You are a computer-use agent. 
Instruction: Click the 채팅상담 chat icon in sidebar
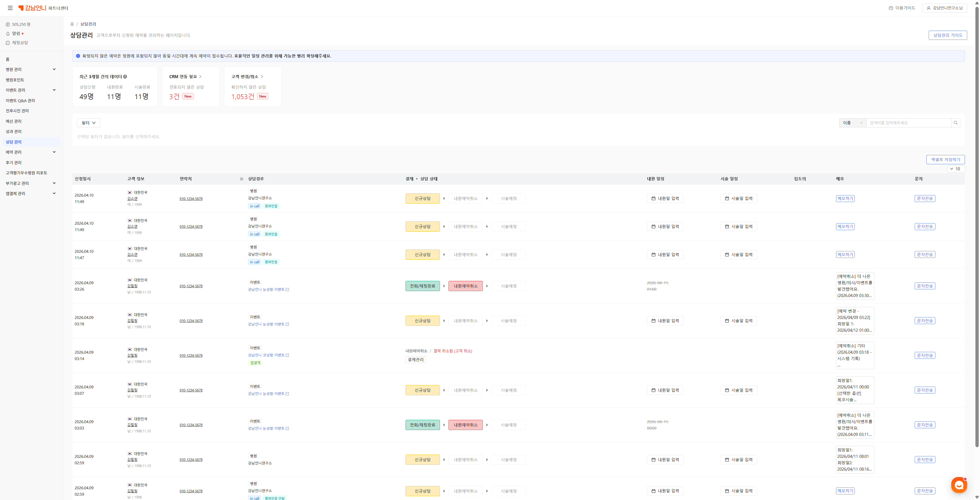point(8,43)
